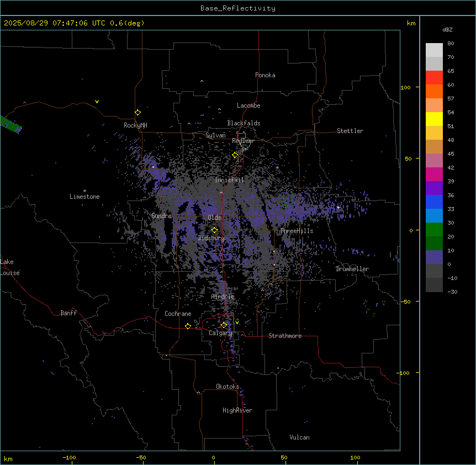The height and width of the screenshot is (465, 476).
Task: Click the Airdrie city label
Action: point(223,297)
